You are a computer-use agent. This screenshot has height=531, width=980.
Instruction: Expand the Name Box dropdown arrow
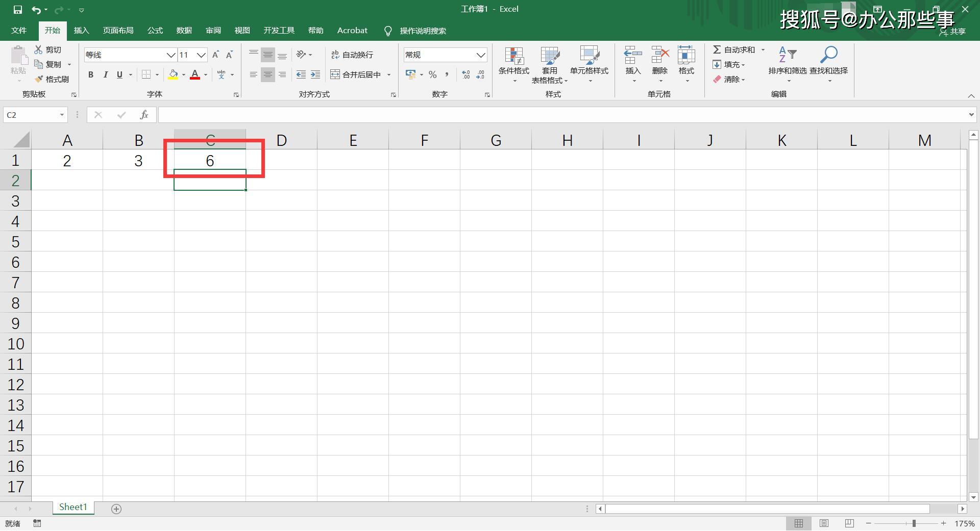(62, 115)
